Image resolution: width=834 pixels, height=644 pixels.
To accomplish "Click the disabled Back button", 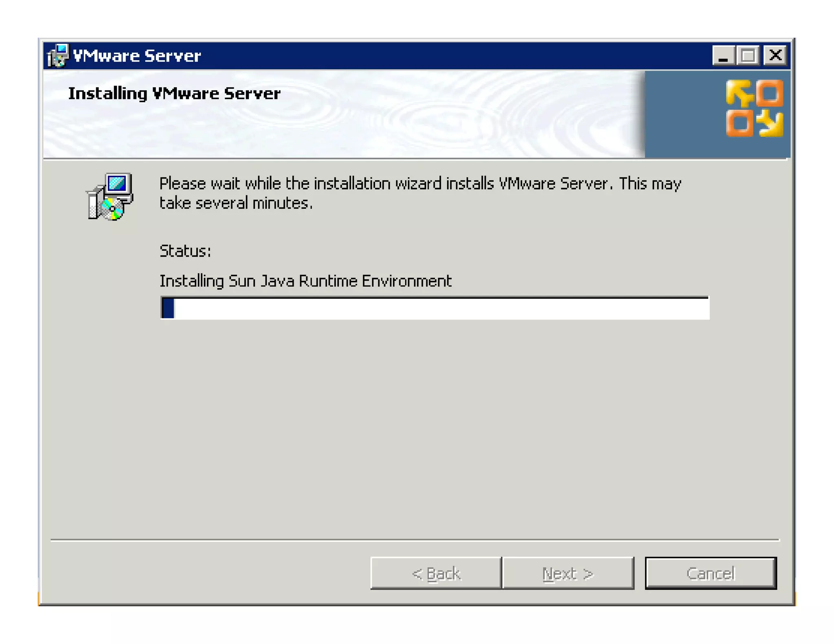I will 436,573.
